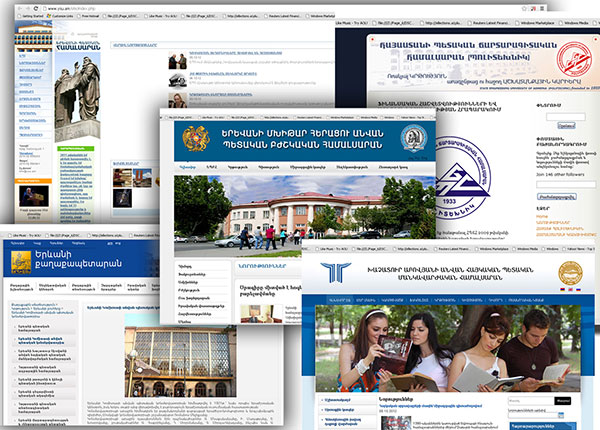
Task: Open the Customize Links bookmark
Action: (x=60, y=16)
